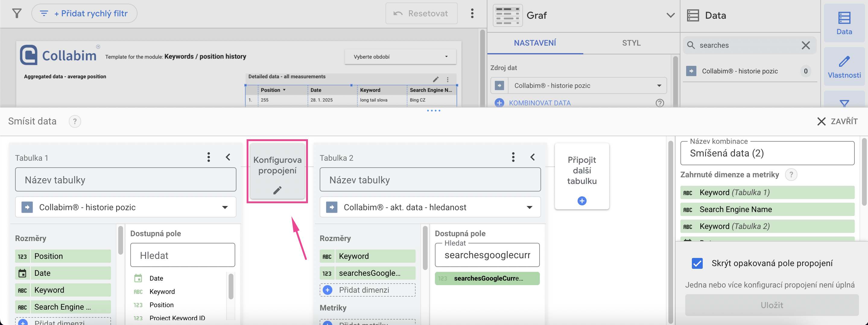868x325 pixels.
Task: Toggle Skrýt opakovaná pole propojení checkbox
Action: pos(697,263)
